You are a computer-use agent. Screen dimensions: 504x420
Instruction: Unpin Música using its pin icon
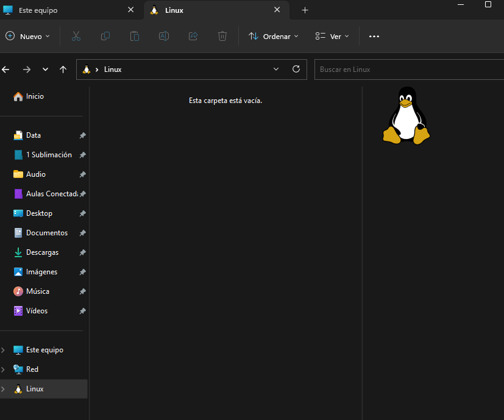pyautogui.click(x=83, y=291)
